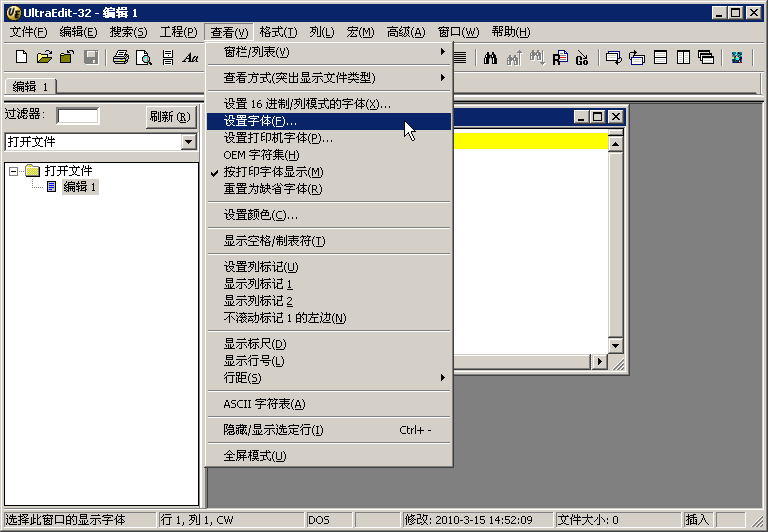Toggle 显示空格/制表符(T) option

[x=328, y=241]
